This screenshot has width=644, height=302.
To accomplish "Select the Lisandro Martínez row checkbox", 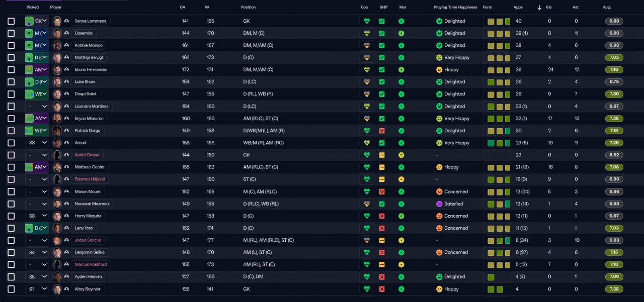I will click(11, 107).
